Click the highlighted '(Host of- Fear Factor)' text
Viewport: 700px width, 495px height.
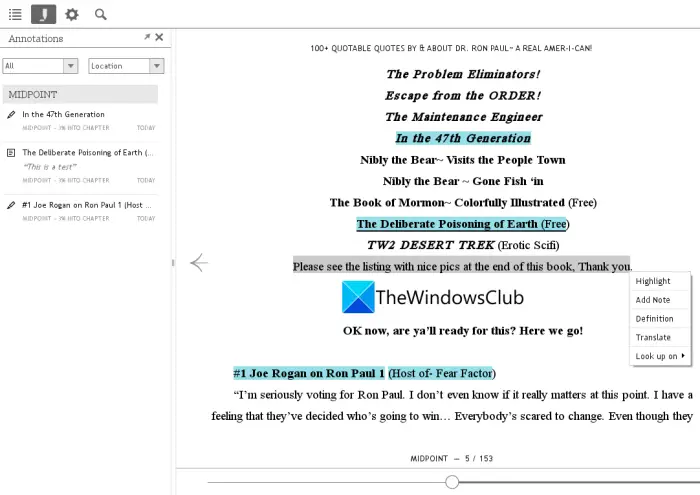tap(442, 373)
